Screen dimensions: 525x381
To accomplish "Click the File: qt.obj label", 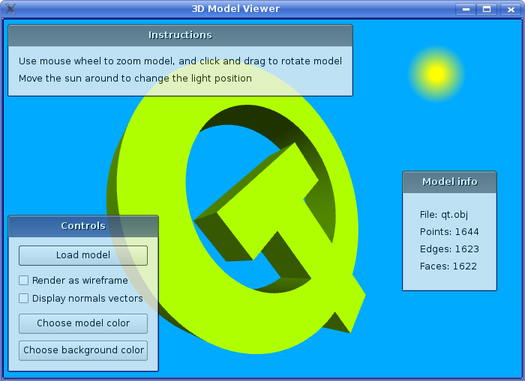I will (444, 215).
